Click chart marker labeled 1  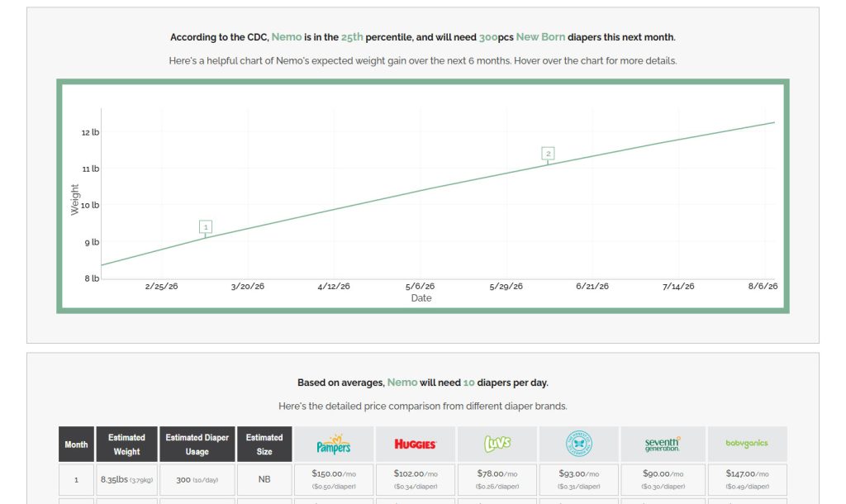pyautogui.click(x=206, y=226)
